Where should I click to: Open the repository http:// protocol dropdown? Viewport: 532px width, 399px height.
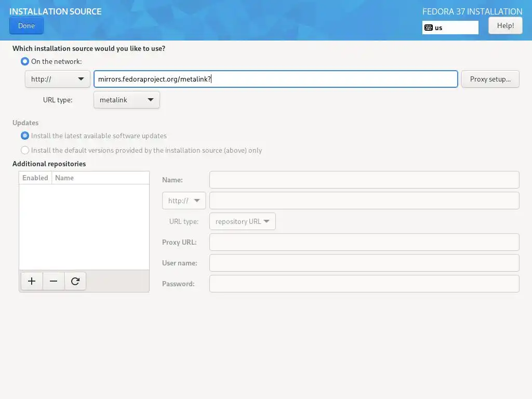coord(184,201)
